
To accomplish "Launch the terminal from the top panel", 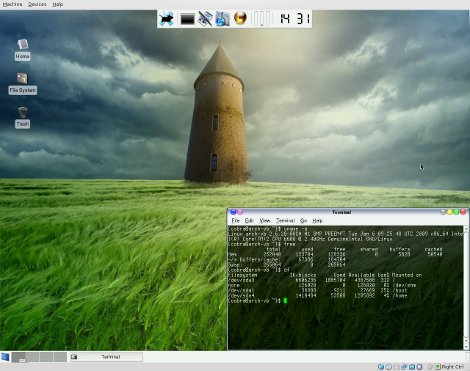I will coord(187,19).
